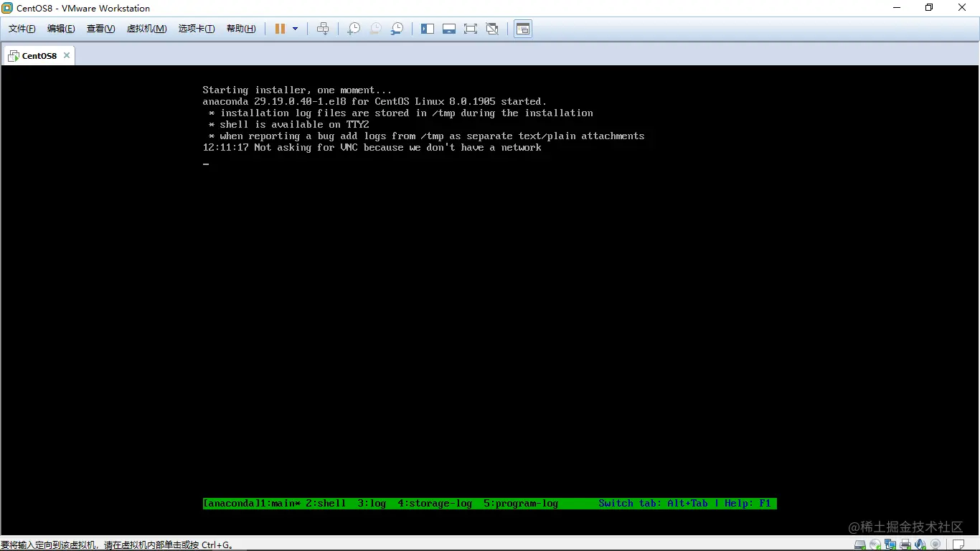
Task: Open the 帮助(H) menu
Action: (x=241, y=29)
